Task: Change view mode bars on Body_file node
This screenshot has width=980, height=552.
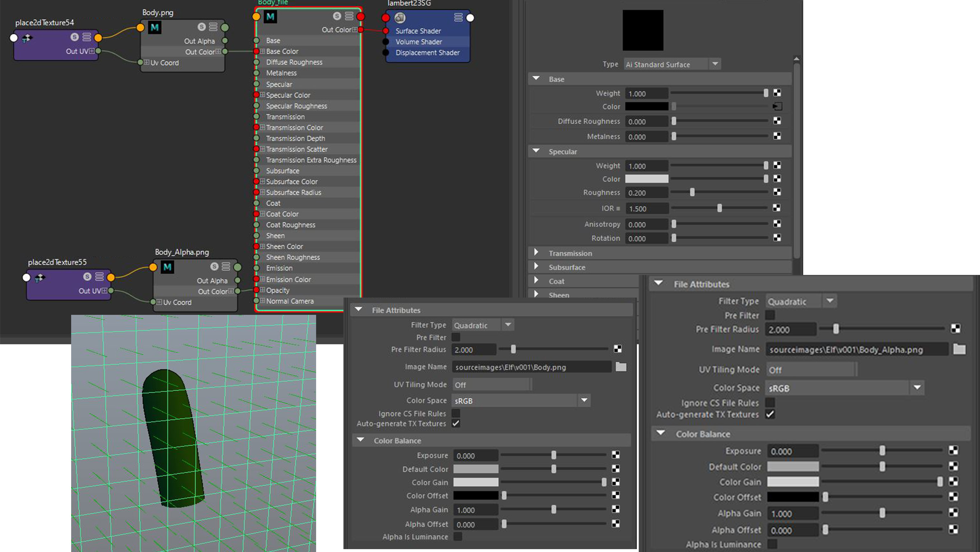Action: click(349, 16)
